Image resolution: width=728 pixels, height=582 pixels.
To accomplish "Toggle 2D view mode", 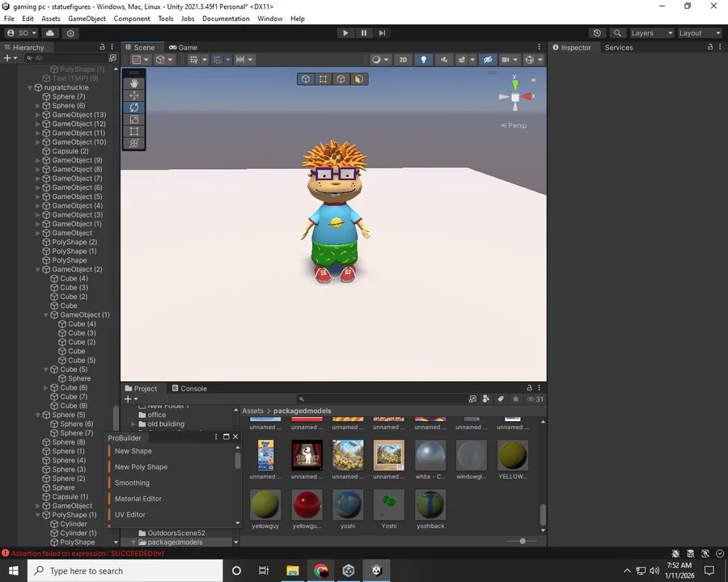I will pyautogui.click(x=403, y=60).
